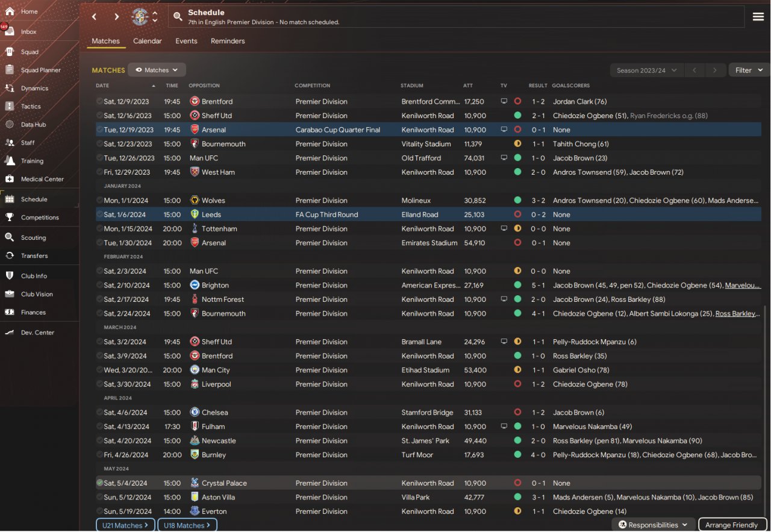Select the Everton 1-1 match row

(428, 512)
